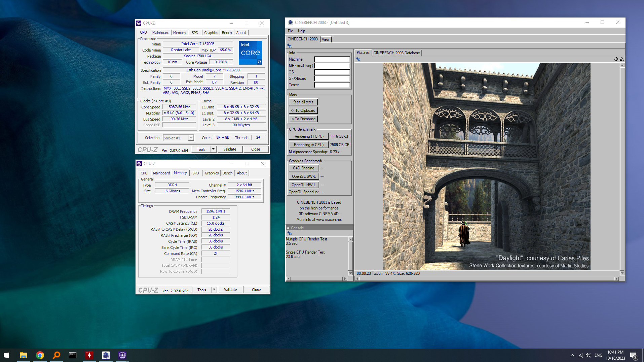Open the File menu in CINEBENCH
Image resolution: width=644 pixels, height=362 pixels.
(x=290, y=31)
